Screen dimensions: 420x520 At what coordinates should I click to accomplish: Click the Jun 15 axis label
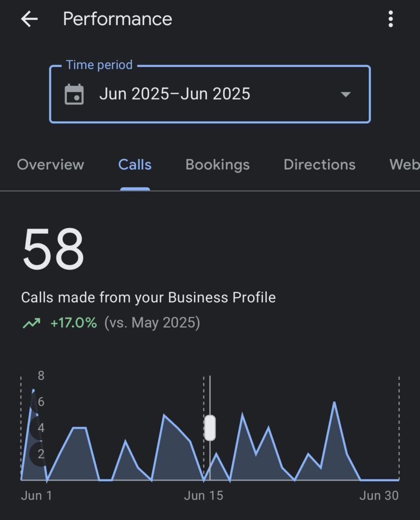coord(203,496)
